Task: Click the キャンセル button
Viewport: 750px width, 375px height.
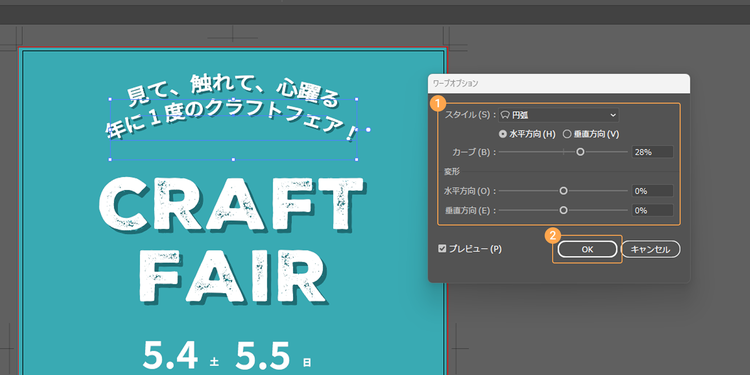Action: click(651, 249)
